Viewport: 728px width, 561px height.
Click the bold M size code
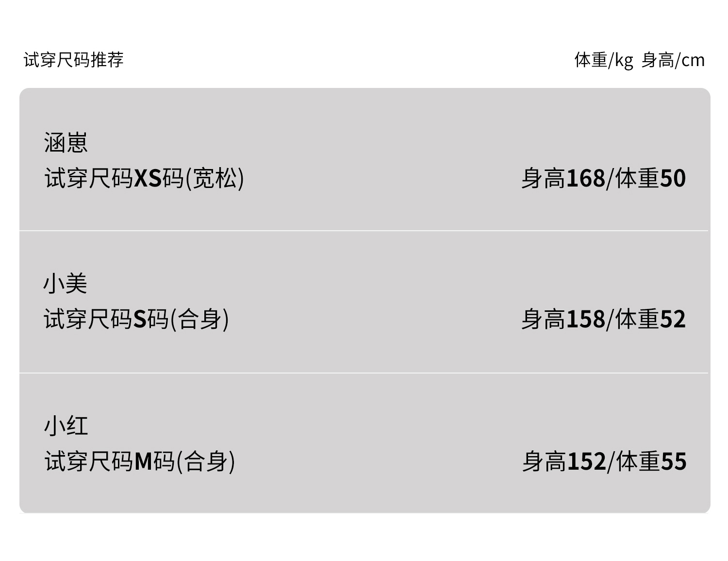tap(144, 461)
